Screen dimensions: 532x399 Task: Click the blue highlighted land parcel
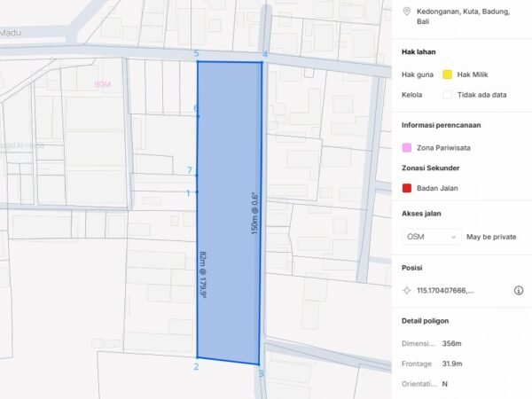229,213
